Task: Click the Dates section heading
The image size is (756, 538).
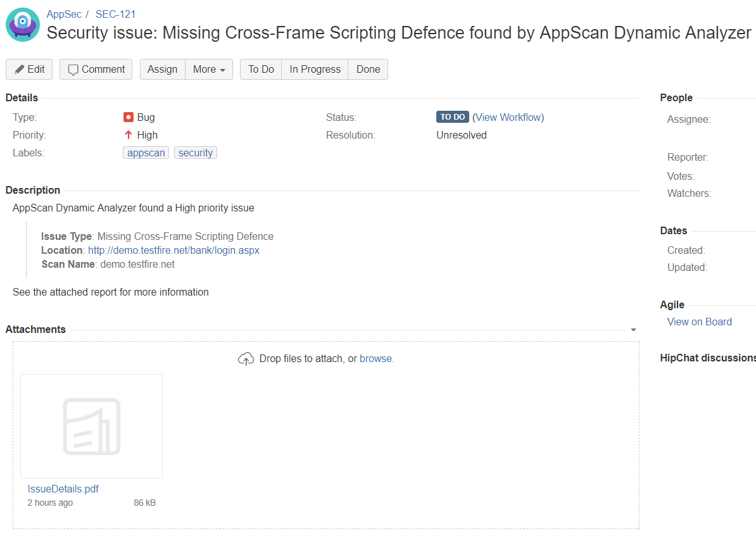Action: point(674,230)
